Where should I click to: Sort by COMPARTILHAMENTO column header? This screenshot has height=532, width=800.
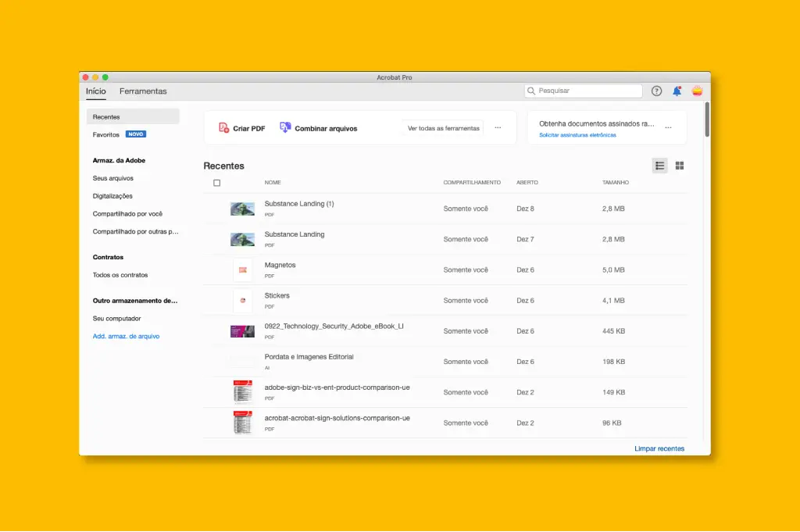[x=472, y=183]
